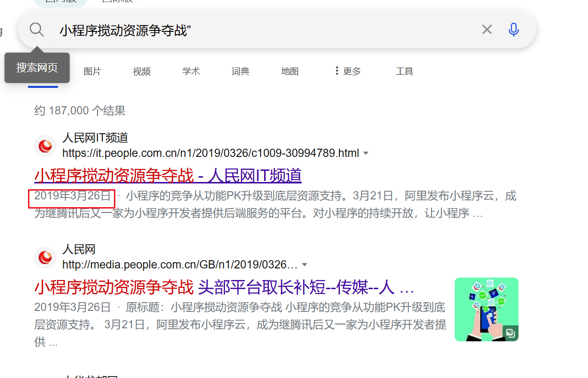This screenshot has width=588, height=378.
Task: Click the media.people.com.cn result URL
Action: (x=180, y=265)
